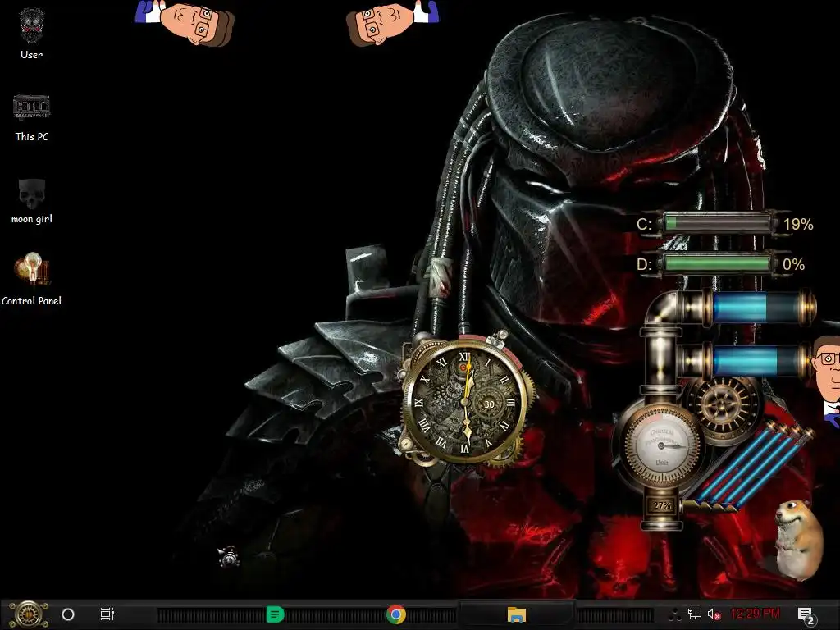Viewport: 840px width, 630px height.
Task: Click the small steampunk gadget near bottom
Action: [x=230, y=557]
